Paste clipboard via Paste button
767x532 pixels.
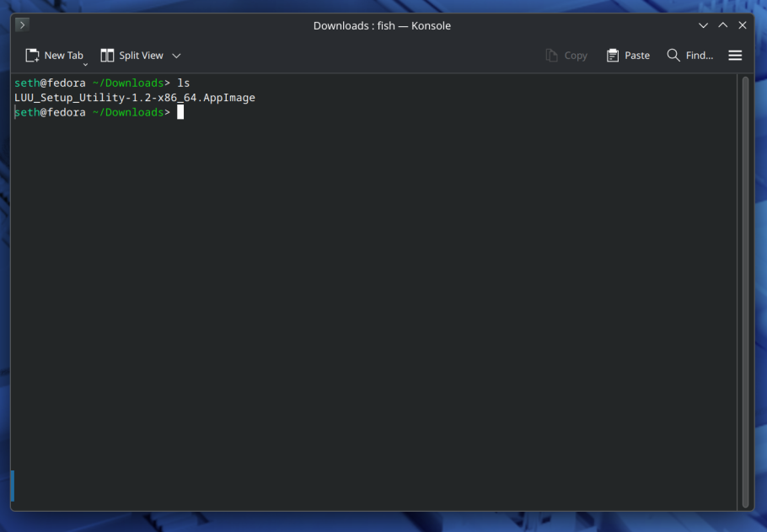click(628, 56)
